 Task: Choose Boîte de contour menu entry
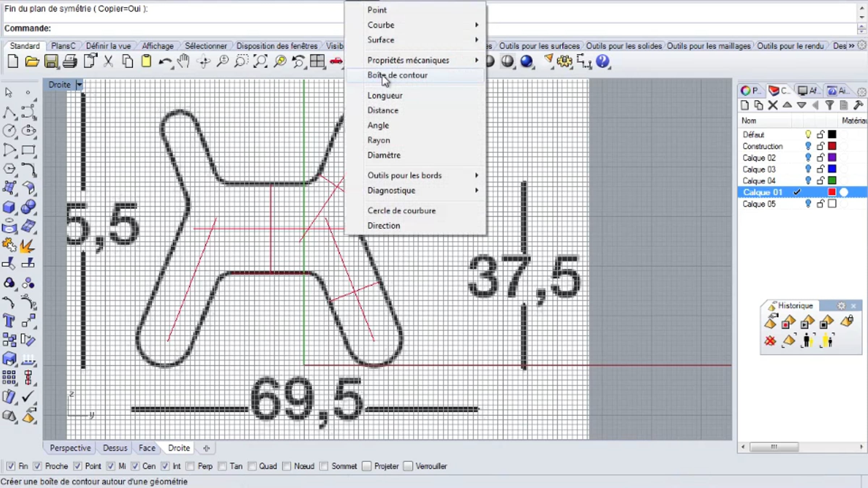click(397, 75)
